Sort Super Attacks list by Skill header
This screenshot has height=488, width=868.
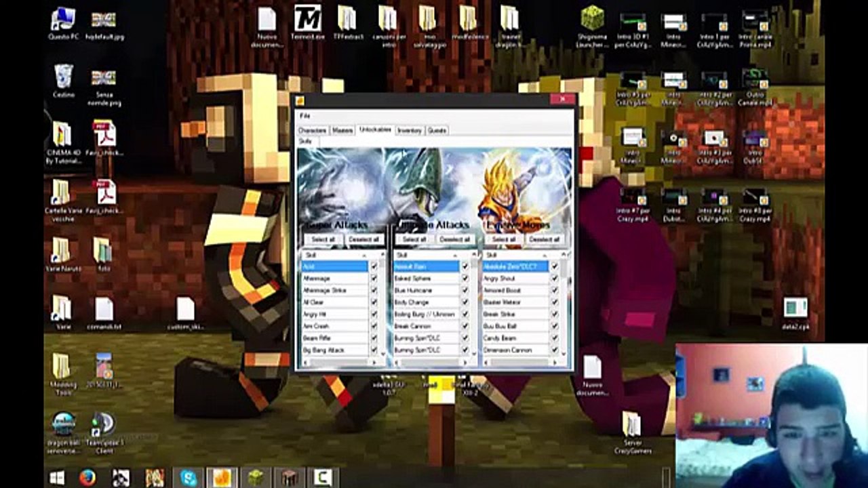[335, 256]
